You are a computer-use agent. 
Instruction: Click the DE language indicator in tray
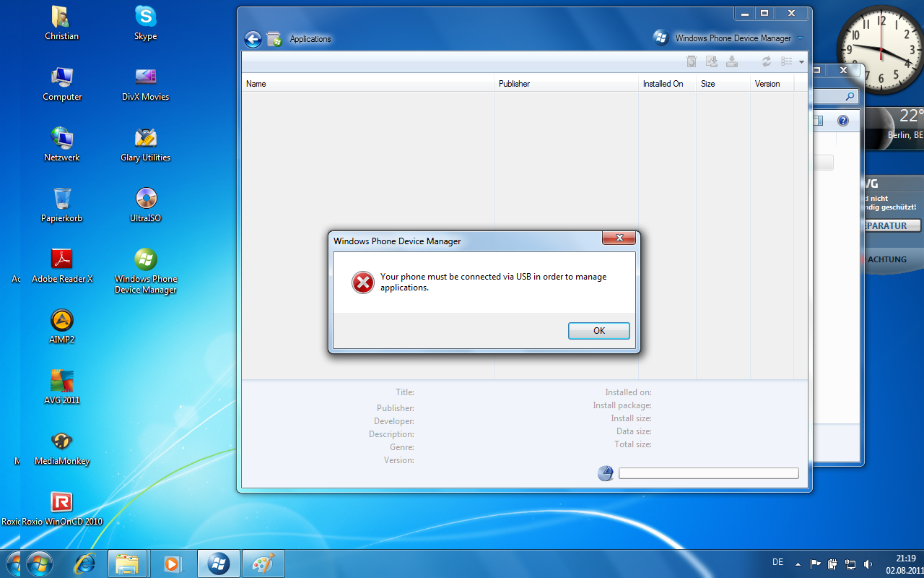777,562
